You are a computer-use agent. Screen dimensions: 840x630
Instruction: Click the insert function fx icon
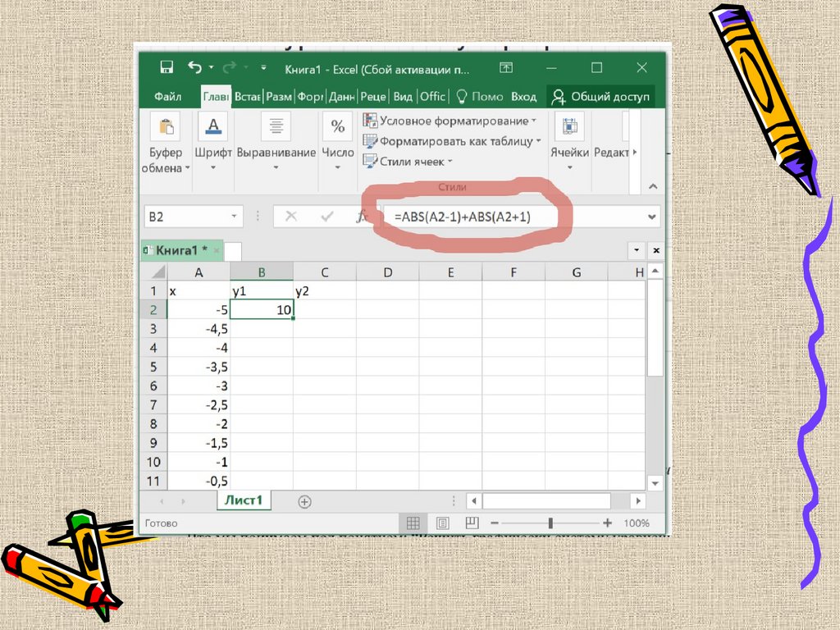[x=362, y=217]
